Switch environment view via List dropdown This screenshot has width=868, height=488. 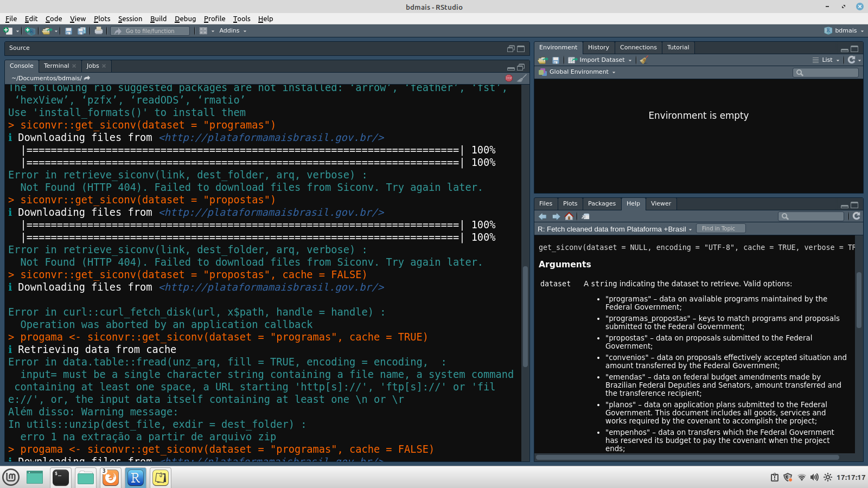(x=826, y=60)
